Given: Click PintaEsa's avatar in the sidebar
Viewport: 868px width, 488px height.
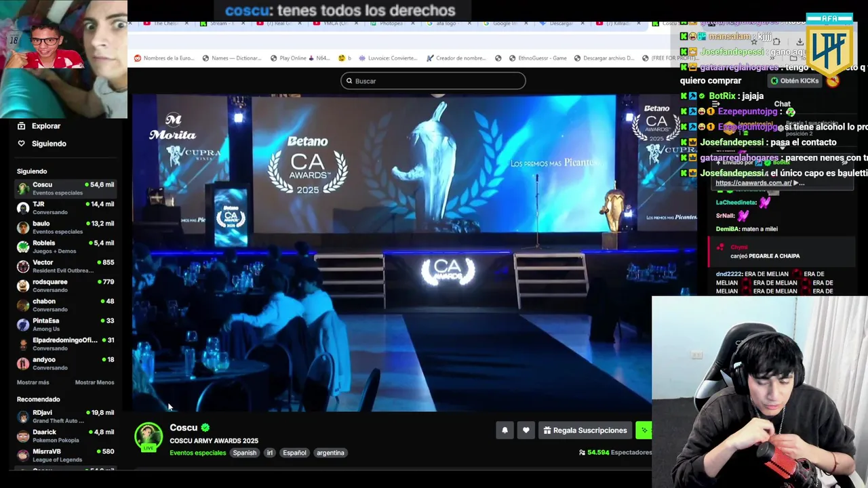Looking at the screenshot, I should pos(23,325).
